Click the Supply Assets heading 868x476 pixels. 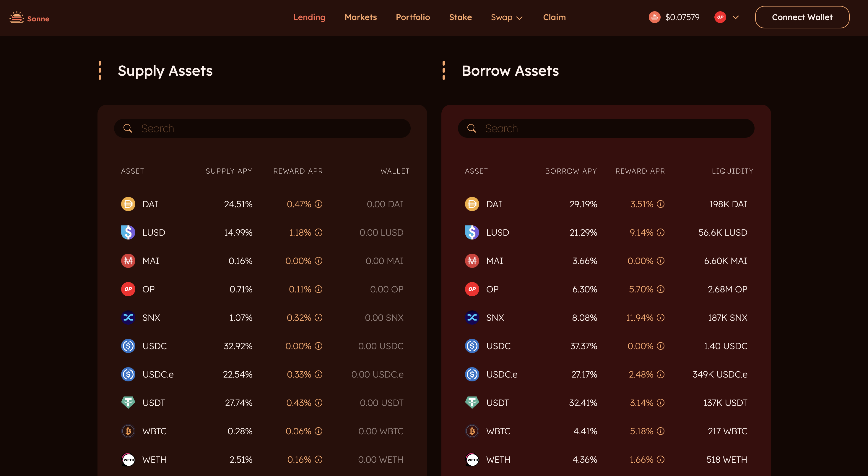(165, 71)
